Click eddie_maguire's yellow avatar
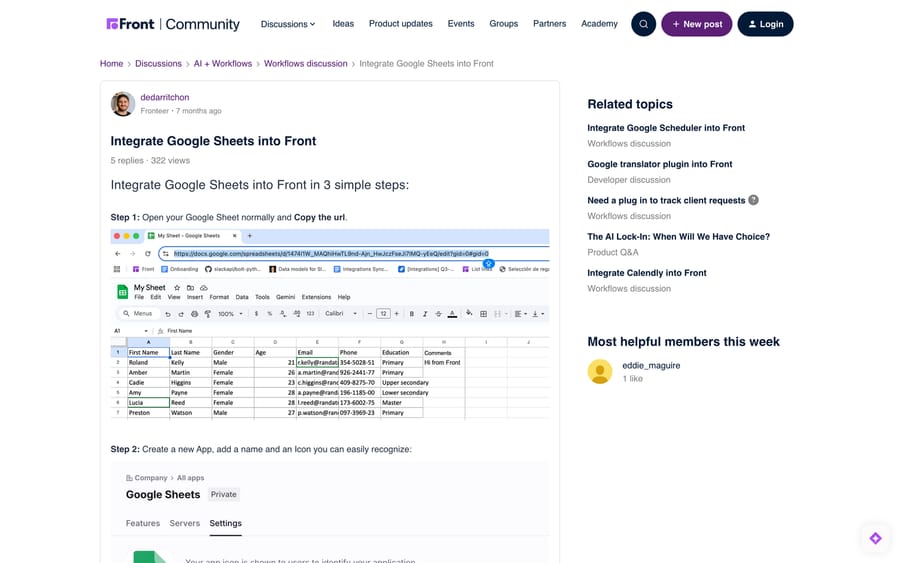Viewport: 900px width, 563px height. pos(600,371)
